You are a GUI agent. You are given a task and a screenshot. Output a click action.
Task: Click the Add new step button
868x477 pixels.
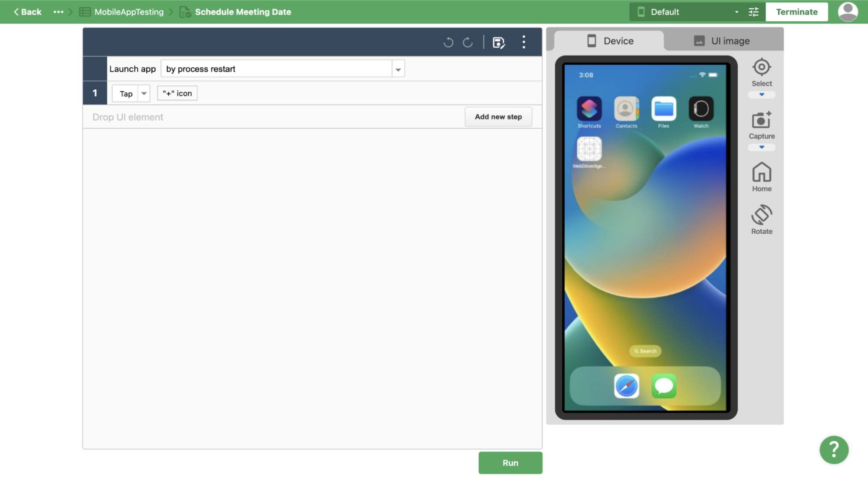coord(498,117)
